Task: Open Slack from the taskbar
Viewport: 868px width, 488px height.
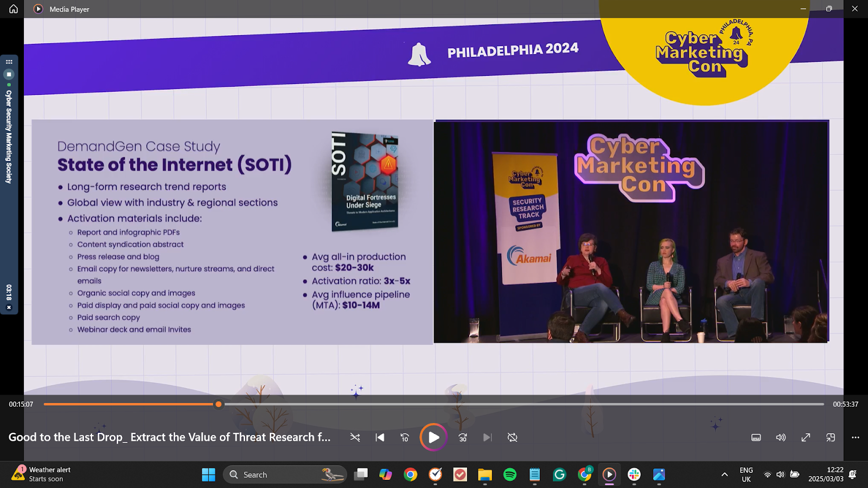Action: (634, 474)
